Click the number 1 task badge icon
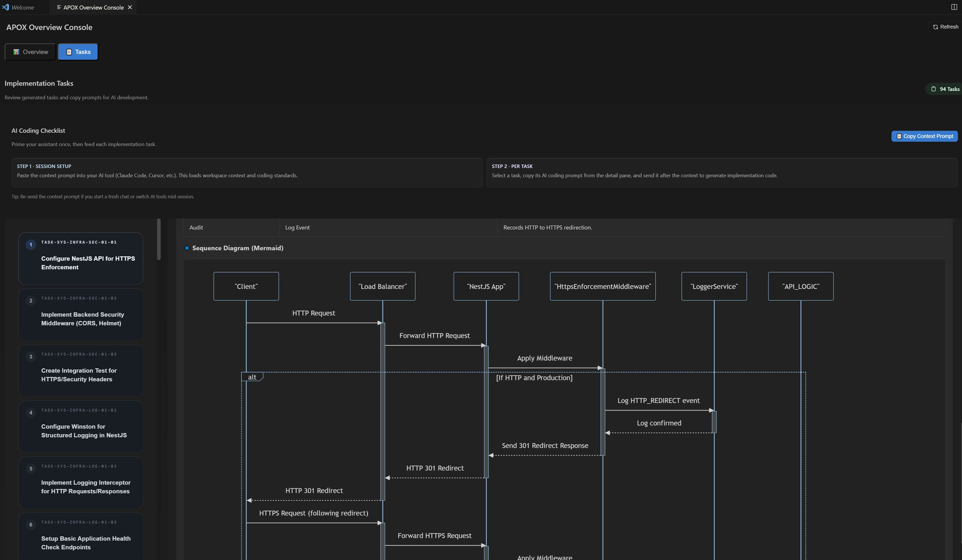962x560 pixels. point(31,244)
